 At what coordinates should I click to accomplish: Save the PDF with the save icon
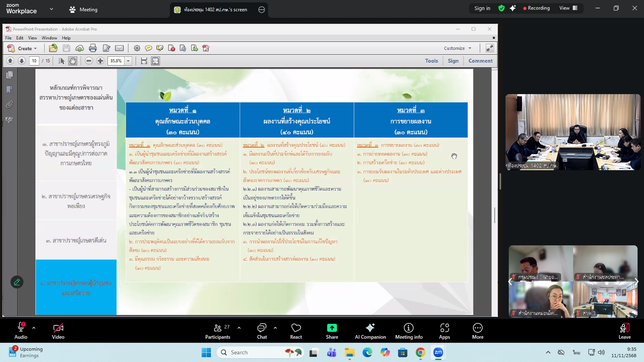[66, 48]
